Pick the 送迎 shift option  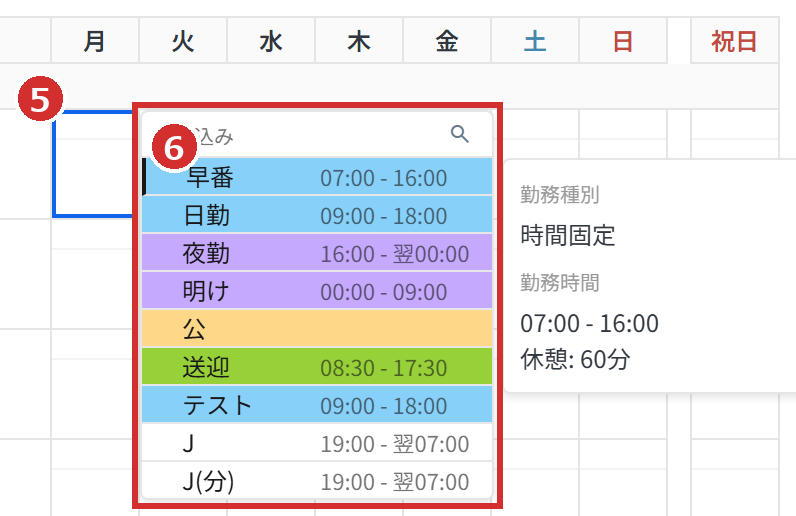(317, 367)
